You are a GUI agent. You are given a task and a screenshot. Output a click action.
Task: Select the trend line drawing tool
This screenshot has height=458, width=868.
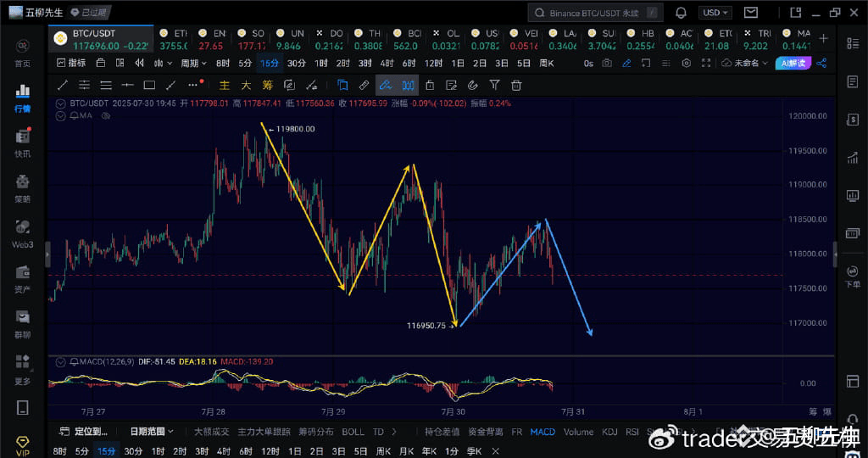pos(63,85)
